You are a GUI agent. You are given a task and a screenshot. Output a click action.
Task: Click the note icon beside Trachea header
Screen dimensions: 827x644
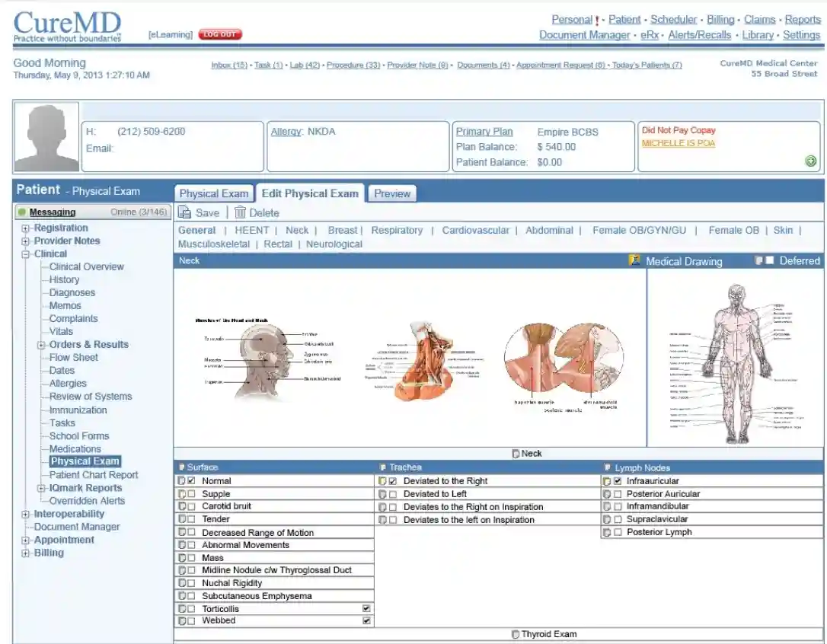point(382,467)
